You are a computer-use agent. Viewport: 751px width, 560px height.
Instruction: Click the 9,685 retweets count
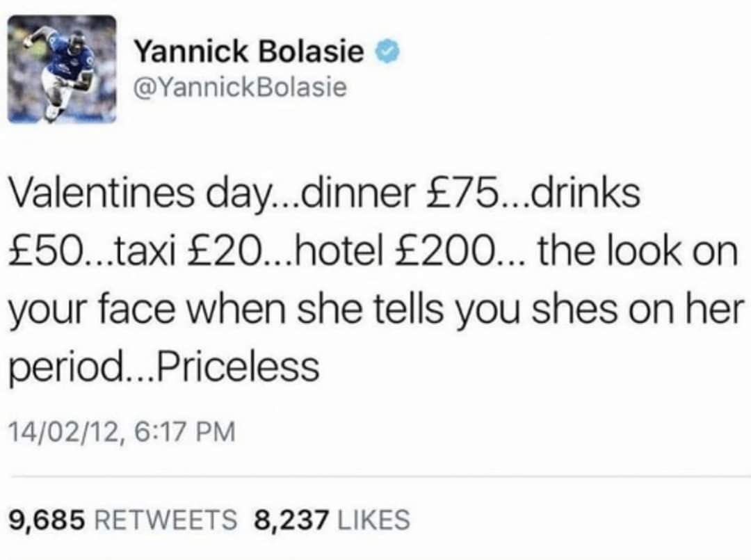coord(46,518)
